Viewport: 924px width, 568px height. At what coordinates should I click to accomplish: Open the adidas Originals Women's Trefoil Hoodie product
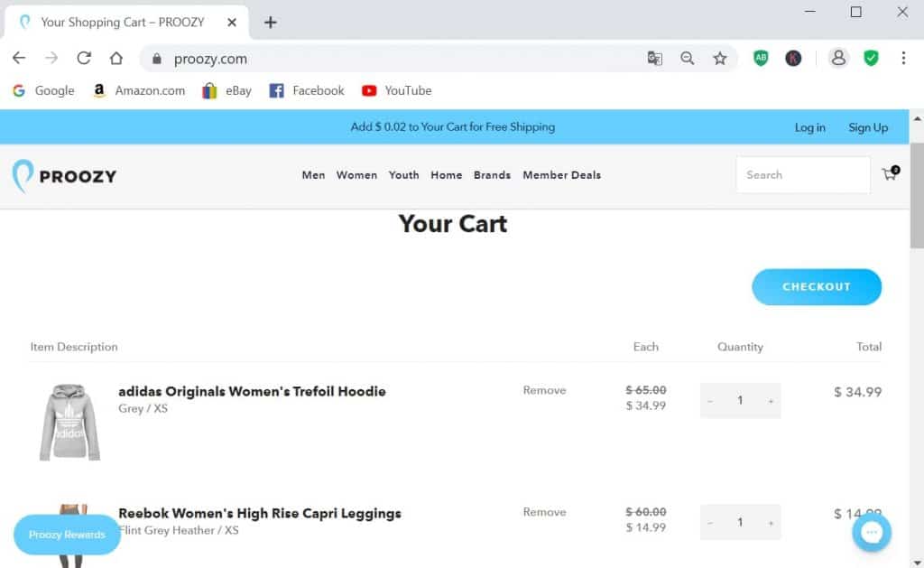pyautogui.click(x=253, y=392)
